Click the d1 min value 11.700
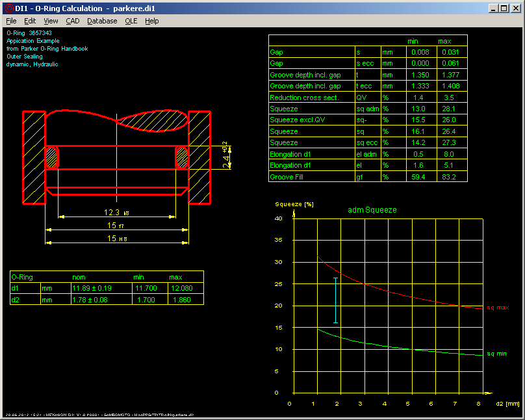525x420 pixels. [x=146, y=289]
